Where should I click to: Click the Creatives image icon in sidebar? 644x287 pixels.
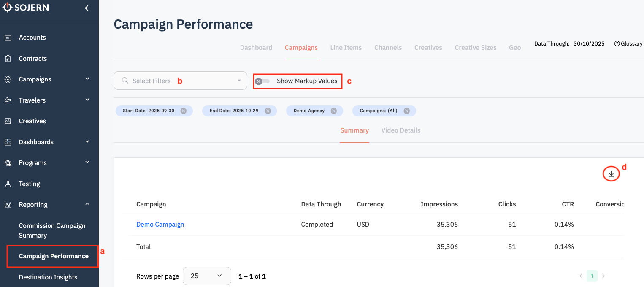[x=8, y=121]
